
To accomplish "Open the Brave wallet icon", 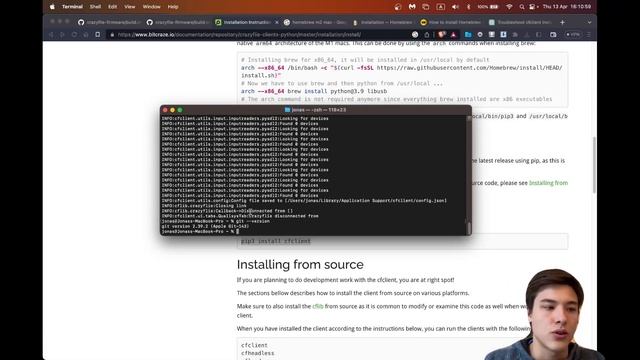I will (553, 35).
